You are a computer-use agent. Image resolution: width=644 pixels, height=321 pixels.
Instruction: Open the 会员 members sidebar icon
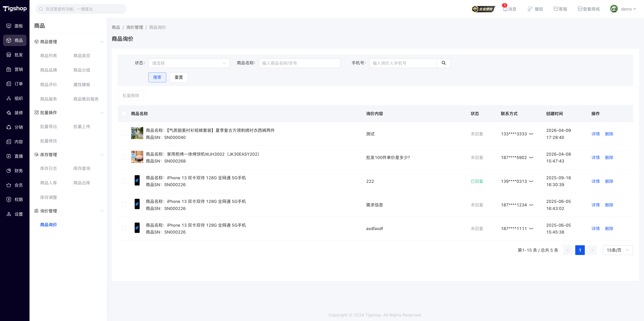(x=9, y=185)
